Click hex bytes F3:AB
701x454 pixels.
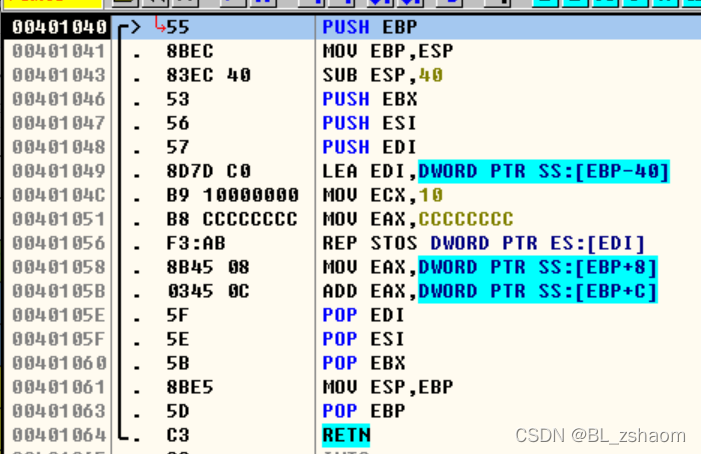point(196,244)
